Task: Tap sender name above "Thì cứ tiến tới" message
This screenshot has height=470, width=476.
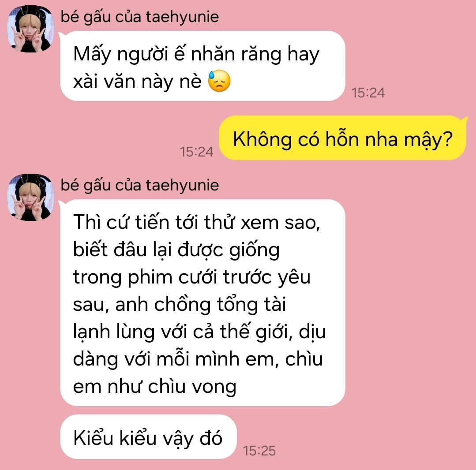Action: (140, 185)
